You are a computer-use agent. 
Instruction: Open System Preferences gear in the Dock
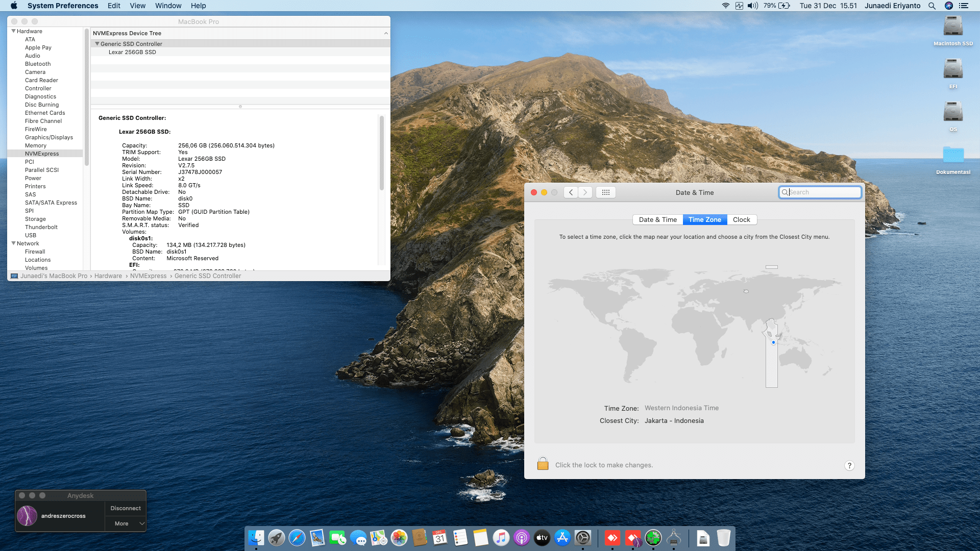(x=582, y=538)
